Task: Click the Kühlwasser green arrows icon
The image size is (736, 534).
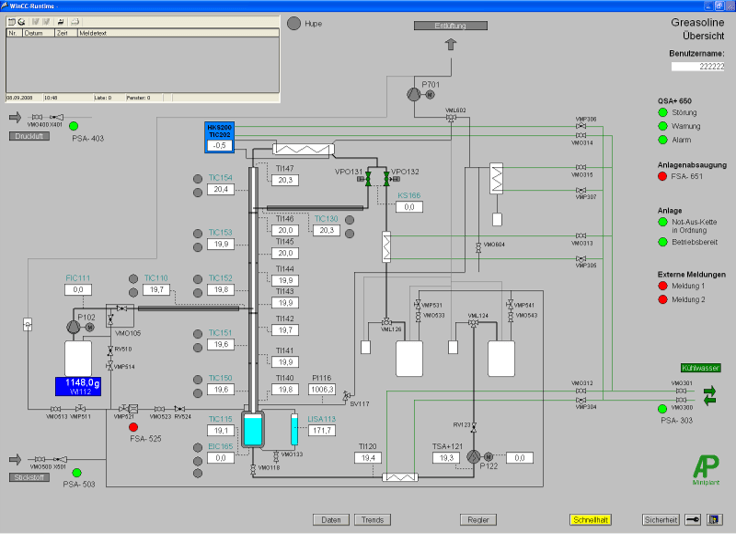Action: [x=711, y=396]
